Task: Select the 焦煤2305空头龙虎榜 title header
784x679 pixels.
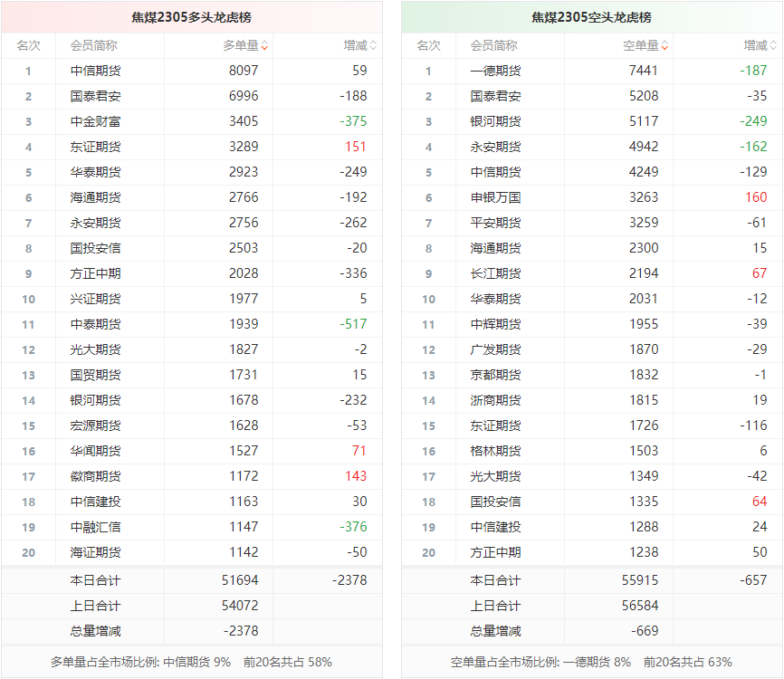Action: (x=591, y=17)
